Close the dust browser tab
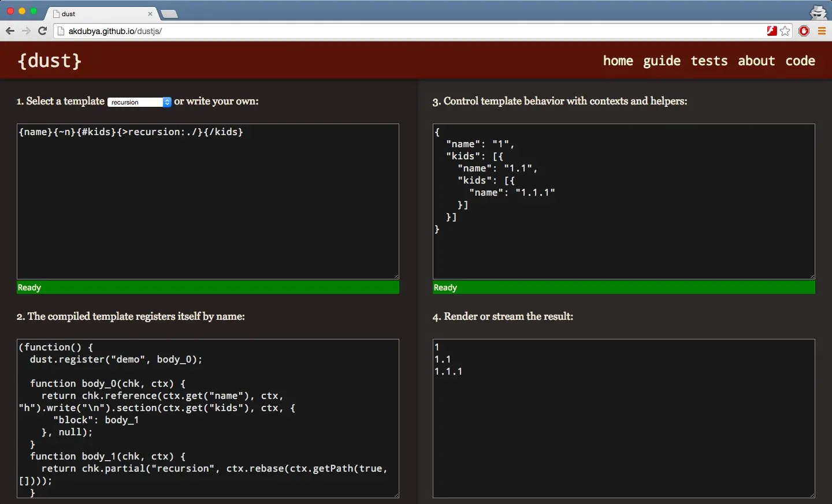This screenshot has width=832, height=504. [x=150, y=14]
